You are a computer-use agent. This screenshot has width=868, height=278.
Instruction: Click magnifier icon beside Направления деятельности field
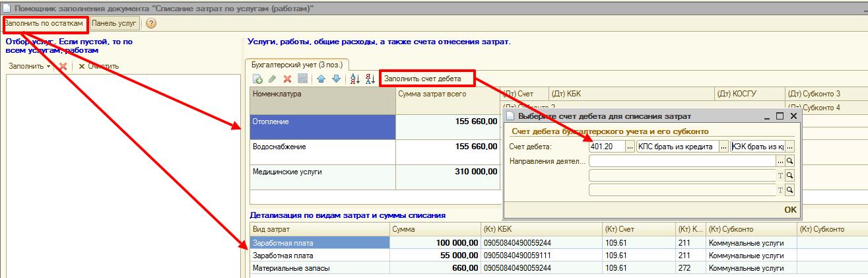789,160
